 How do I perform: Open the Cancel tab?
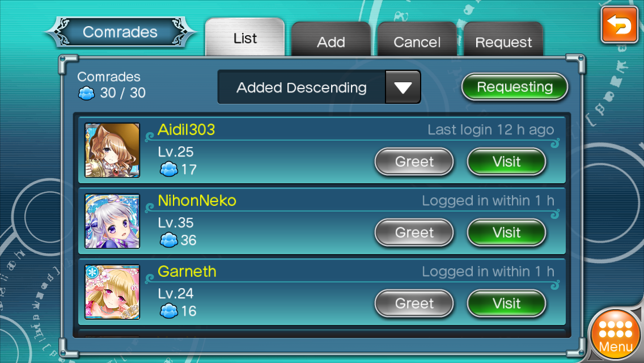(x=417, y=40)
